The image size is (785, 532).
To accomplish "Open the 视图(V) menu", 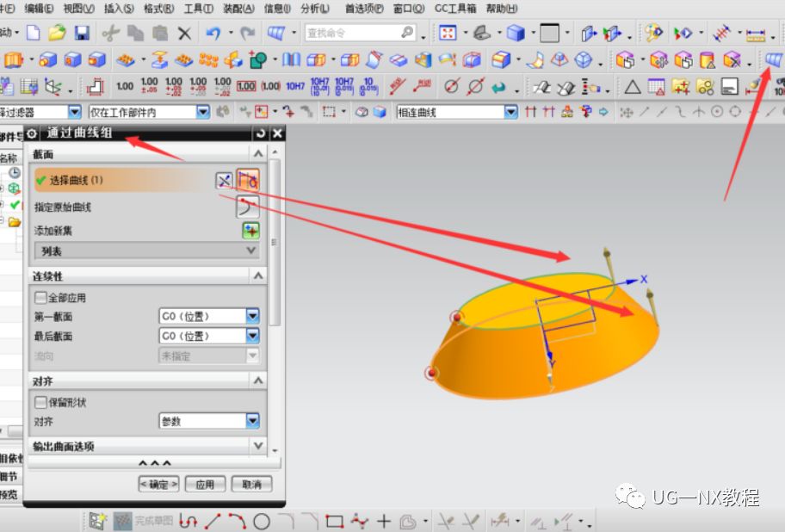I will pyautogui.click(x=78, y=8).
